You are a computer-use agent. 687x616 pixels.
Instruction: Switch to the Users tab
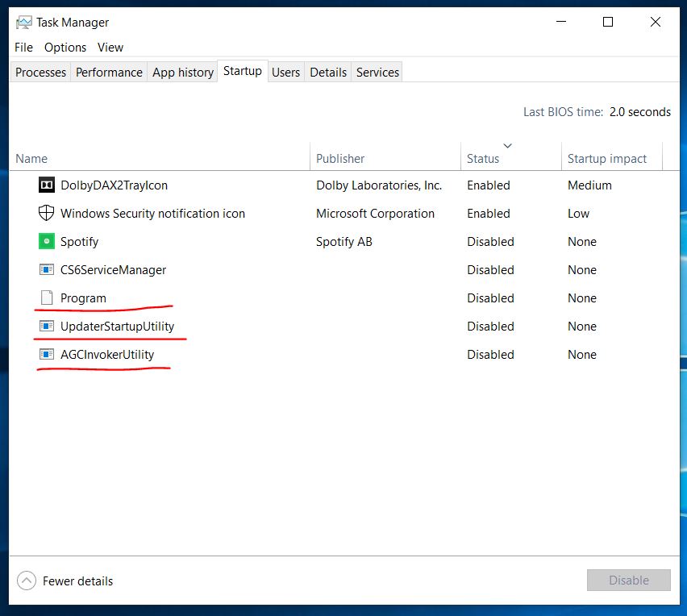[x=285, y=73]
